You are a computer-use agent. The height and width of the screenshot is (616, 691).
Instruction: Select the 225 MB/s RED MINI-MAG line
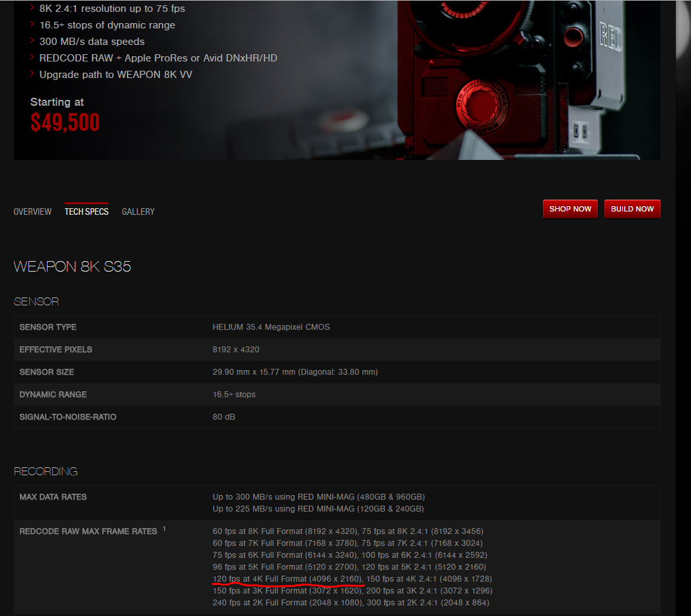point(318,509)
